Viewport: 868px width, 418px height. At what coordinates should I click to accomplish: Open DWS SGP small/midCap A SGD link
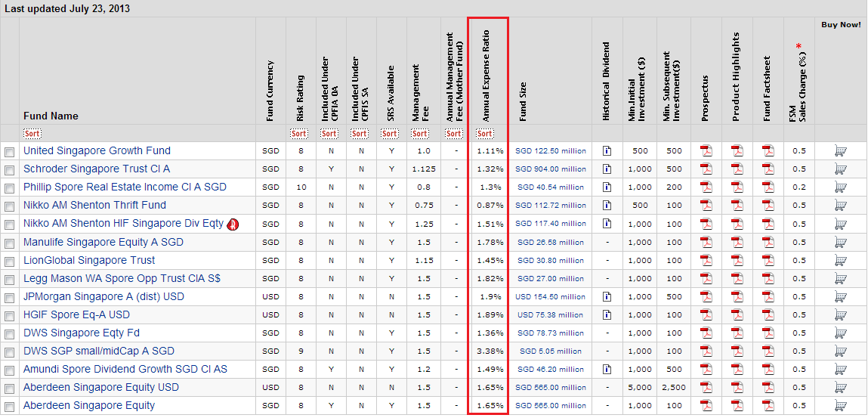(x=98, y=351)
